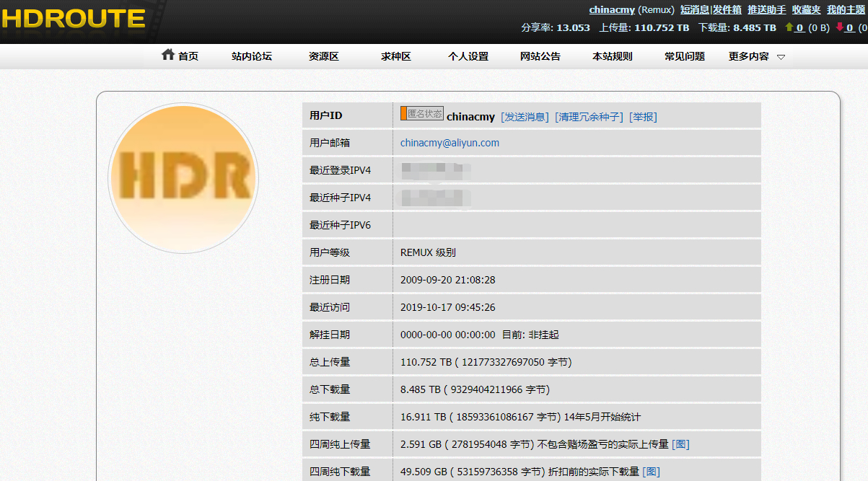Click the home icon beside 首页
The width and height of the screenshot is (868, 481).
[168, 55]
